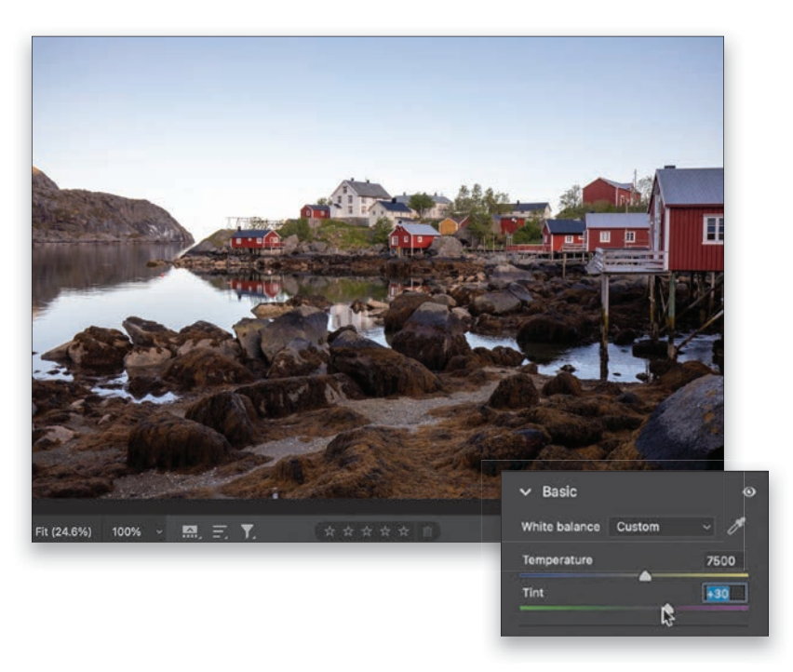Set rating to one star
Screen dimensions: 793x672
[329, 531]
